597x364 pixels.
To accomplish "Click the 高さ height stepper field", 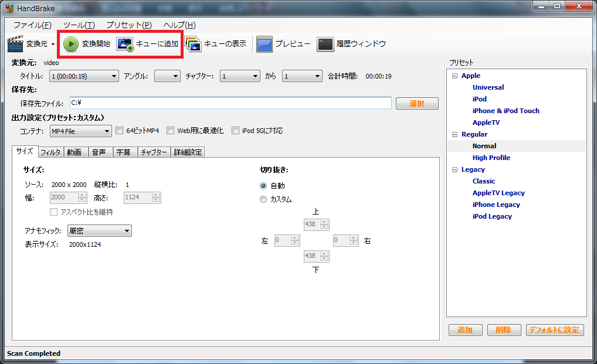I will [143, 198].
